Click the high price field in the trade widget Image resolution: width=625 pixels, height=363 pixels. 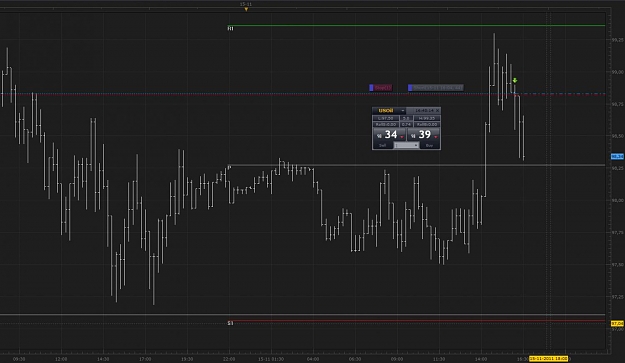tap(427, 118)
